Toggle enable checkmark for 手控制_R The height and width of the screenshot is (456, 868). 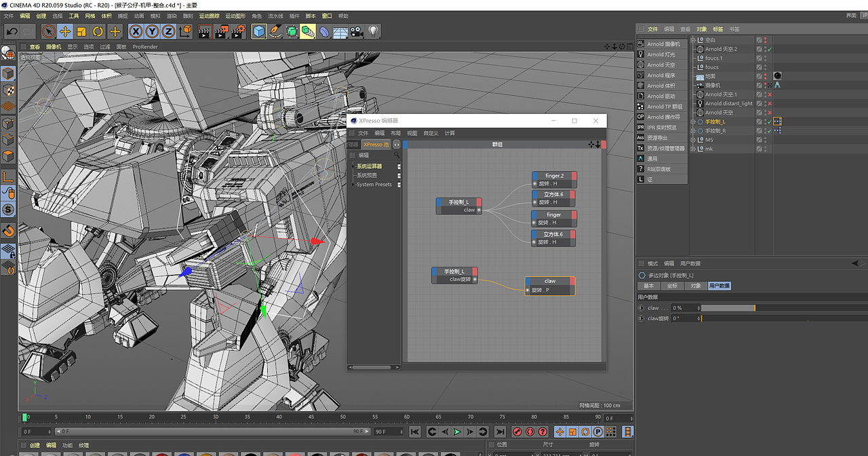[770, 130]
